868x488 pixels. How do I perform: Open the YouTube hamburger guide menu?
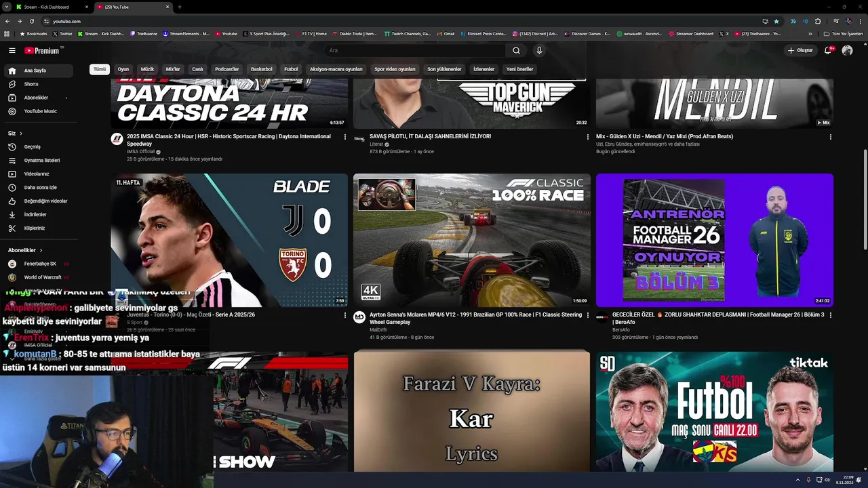tap(12, 50)
